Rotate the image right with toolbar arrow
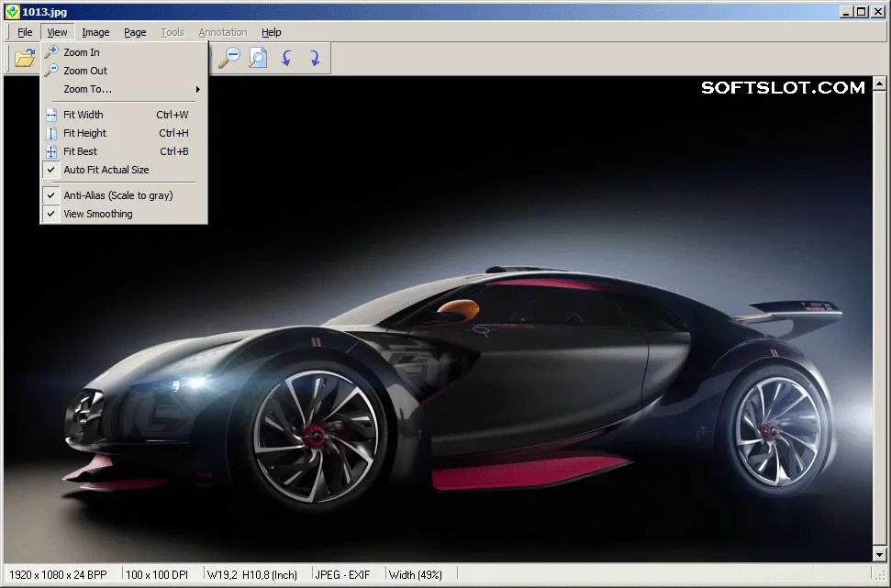891x588 pixels. (x=314, y=58)
